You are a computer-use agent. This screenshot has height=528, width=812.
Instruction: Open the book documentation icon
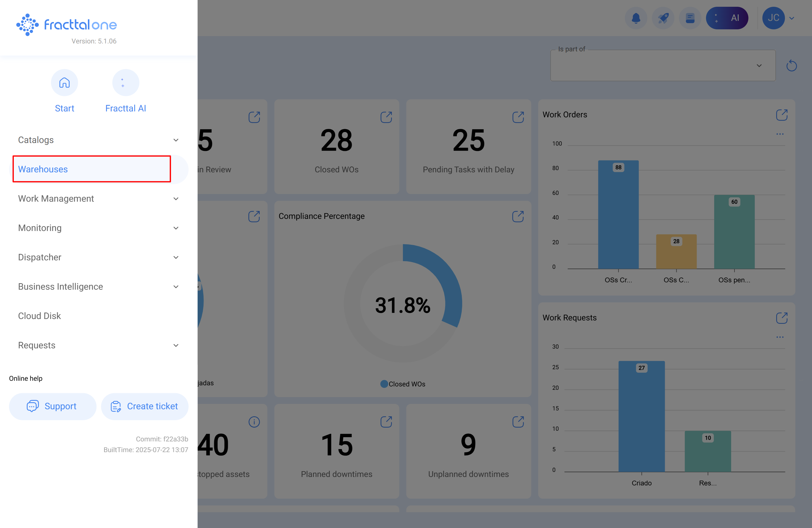690,18
